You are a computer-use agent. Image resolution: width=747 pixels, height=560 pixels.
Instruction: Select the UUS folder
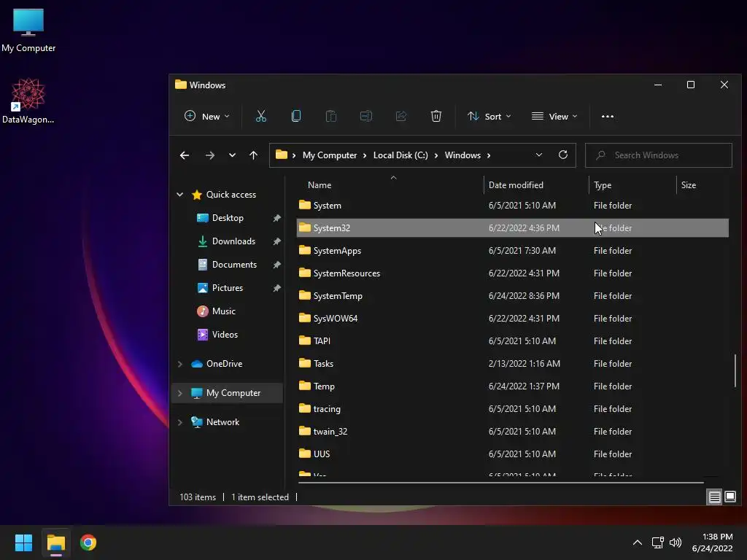point(513,454)
